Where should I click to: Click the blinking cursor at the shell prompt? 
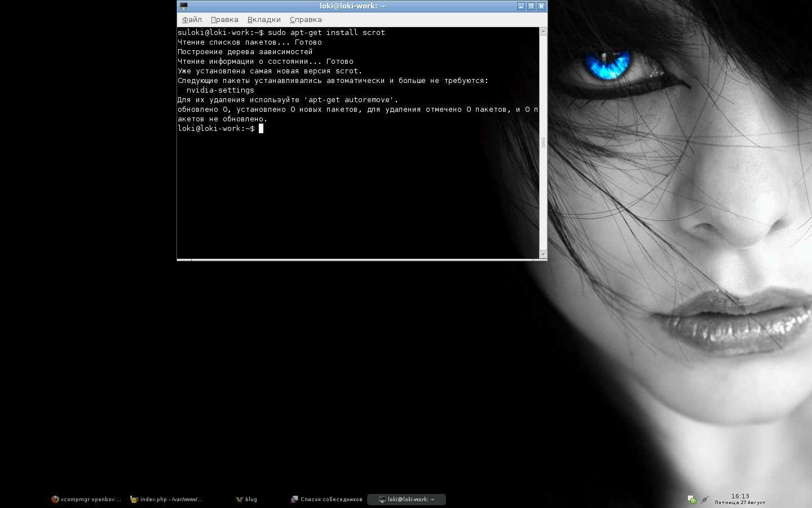[x=261, y=128]
